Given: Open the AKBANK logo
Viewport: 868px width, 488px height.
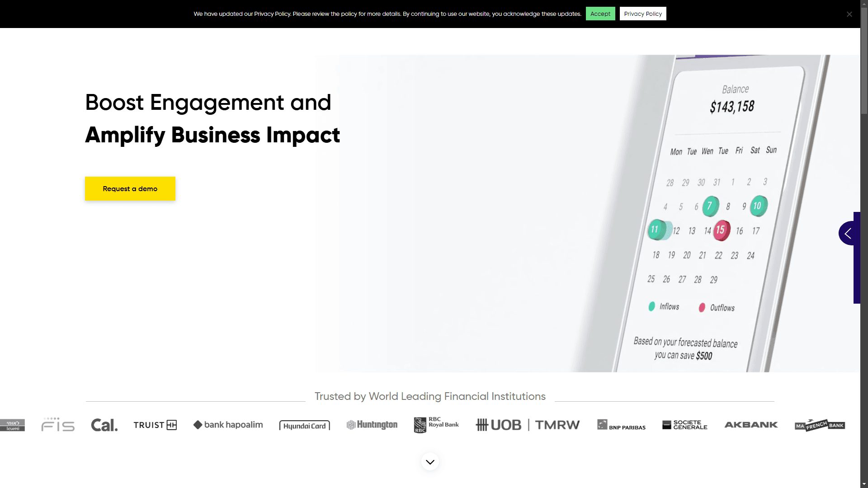Looking at the screenshot, I should (x=751, y=425).
